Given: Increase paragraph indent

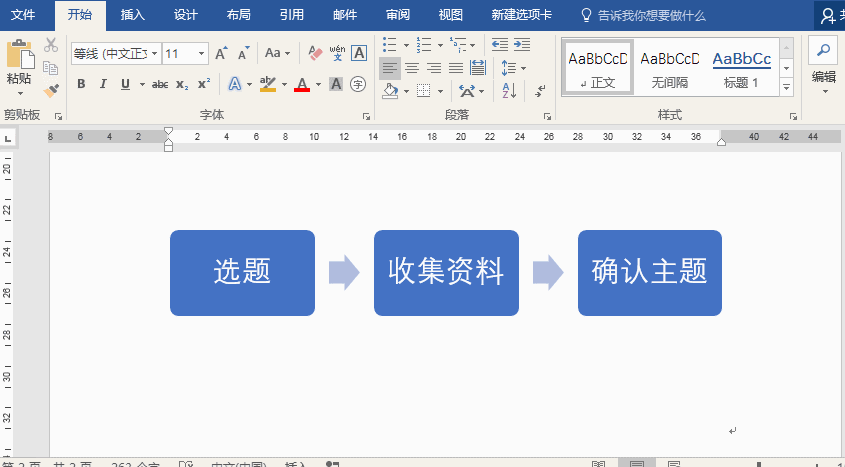Looking at the screenshot, I should click(x=522, y=44).
